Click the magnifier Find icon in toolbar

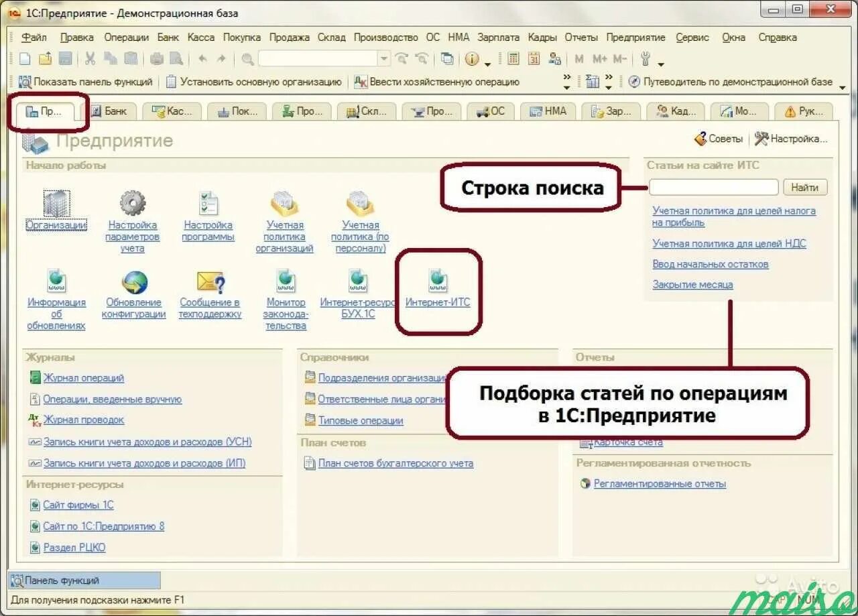tap(247, 59)
